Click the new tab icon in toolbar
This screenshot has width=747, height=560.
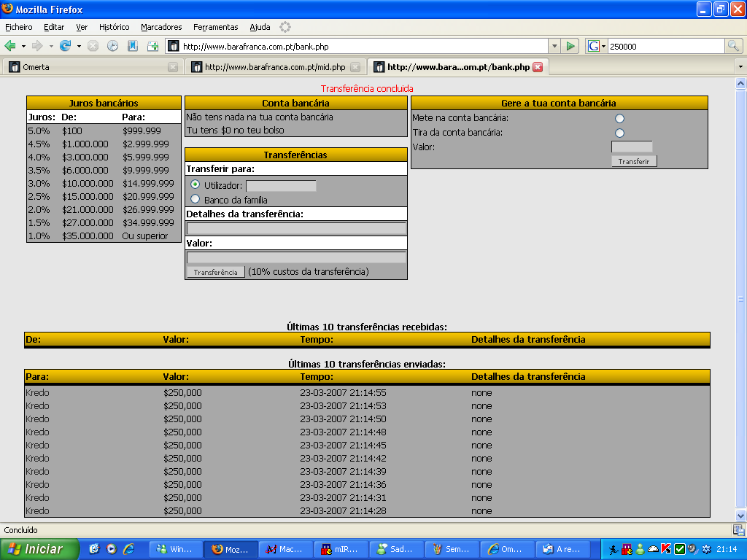153,46
